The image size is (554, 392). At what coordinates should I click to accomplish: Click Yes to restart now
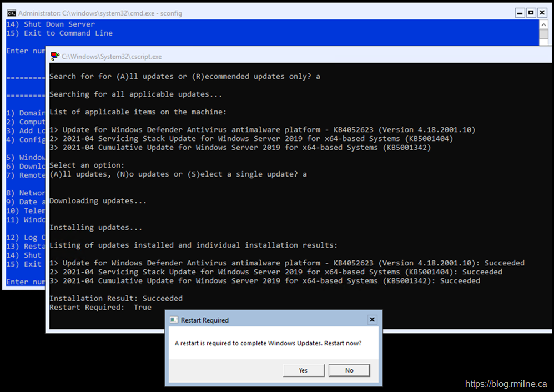coord(303,370)
